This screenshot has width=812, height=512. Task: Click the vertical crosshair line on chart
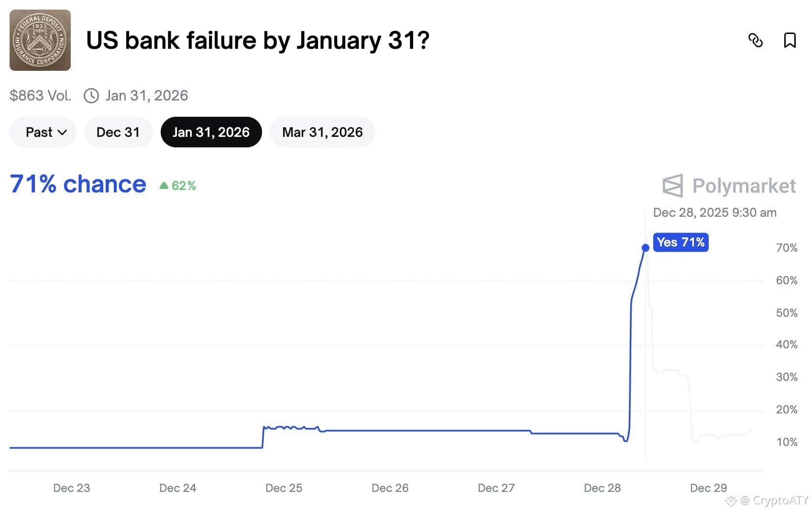647,335
